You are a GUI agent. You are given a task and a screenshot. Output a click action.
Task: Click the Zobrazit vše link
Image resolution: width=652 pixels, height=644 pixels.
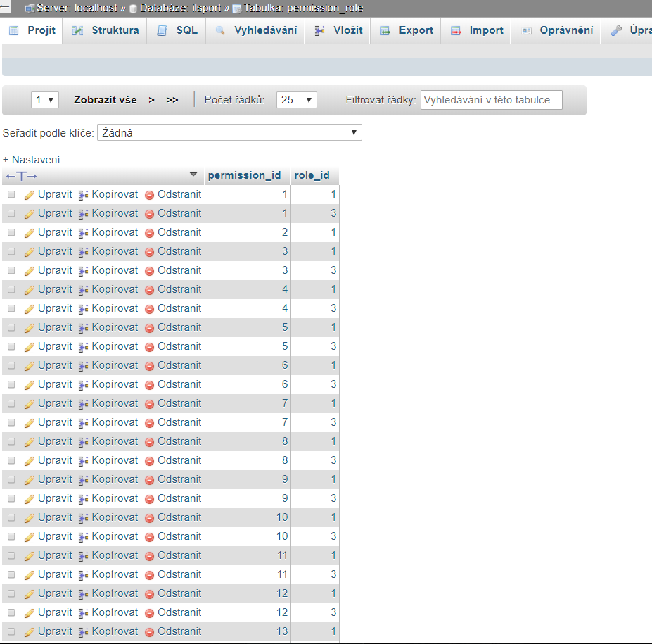(x=105, y=99)
